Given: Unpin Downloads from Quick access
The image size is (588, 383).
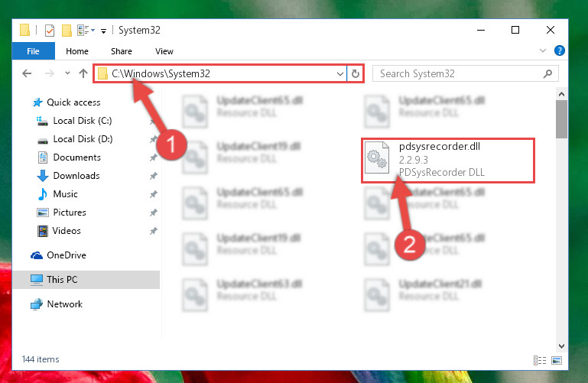Looking at the screenshot, I should tap(154, 176).
